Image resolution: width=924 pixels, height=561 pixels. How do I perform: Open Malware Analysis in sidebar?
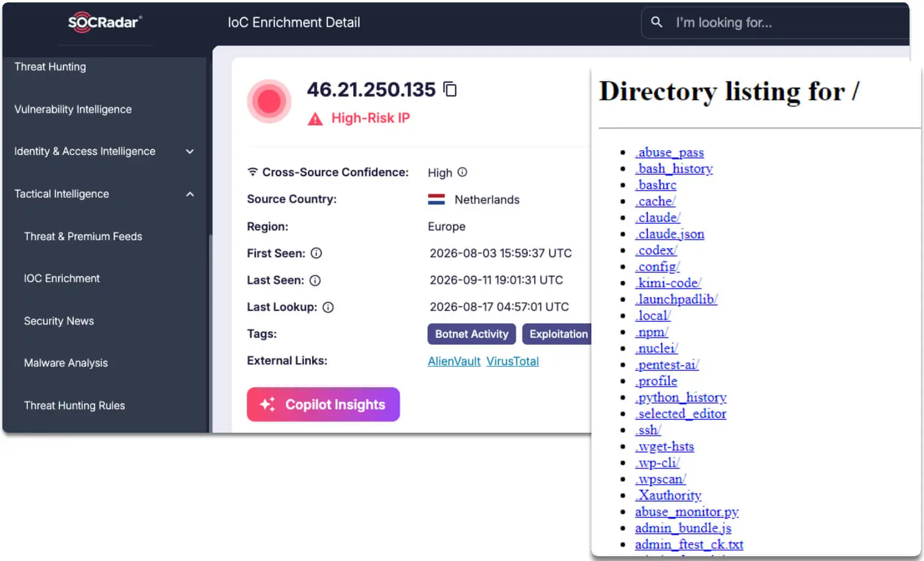[66, 363]
